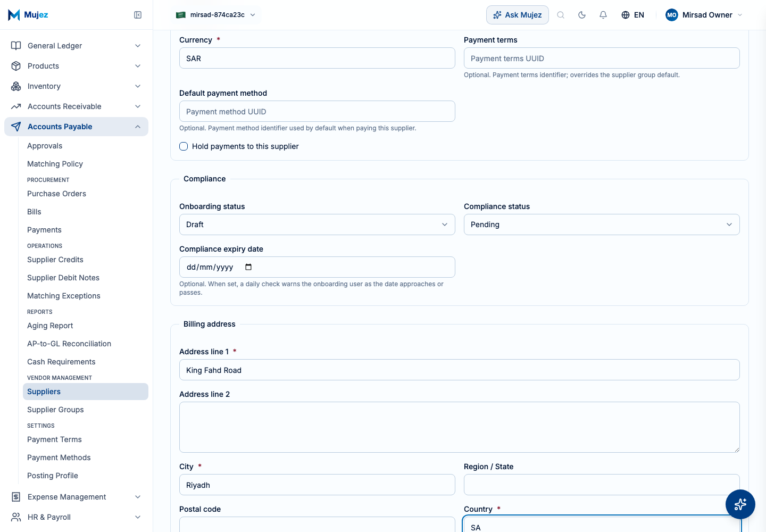Screen dimensions: 766x532
Task: Click the Expense Management receipt icon
Action: (16, 497)
